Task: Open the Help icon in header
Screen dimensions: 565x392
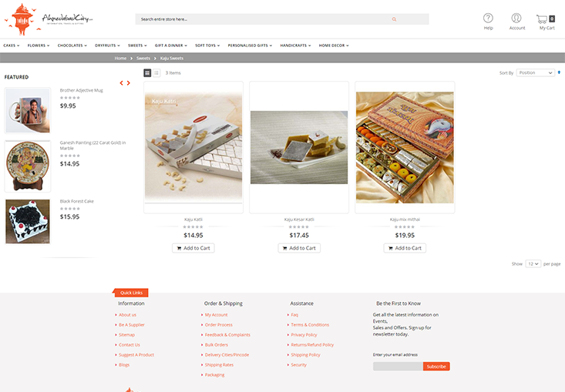Action: coord(488,18)
